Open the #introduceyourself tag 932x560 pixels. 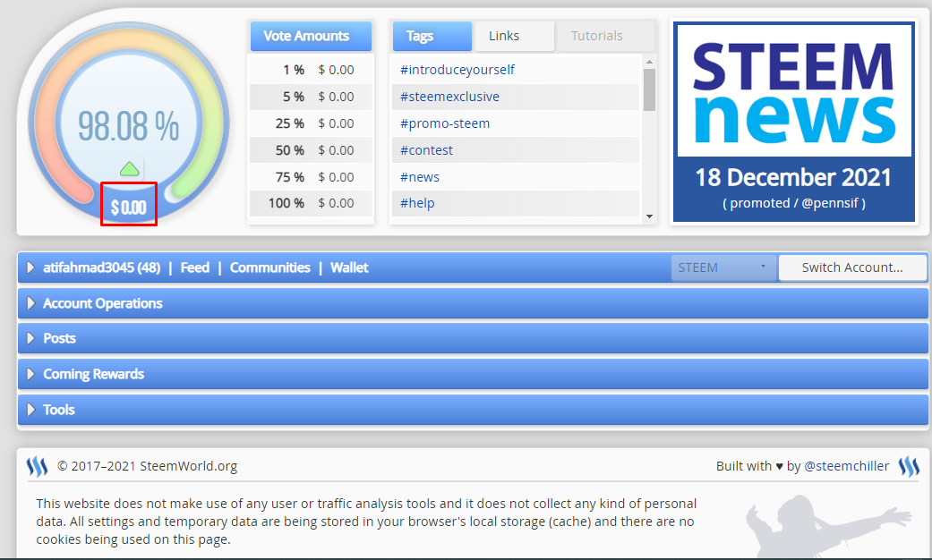457,70
